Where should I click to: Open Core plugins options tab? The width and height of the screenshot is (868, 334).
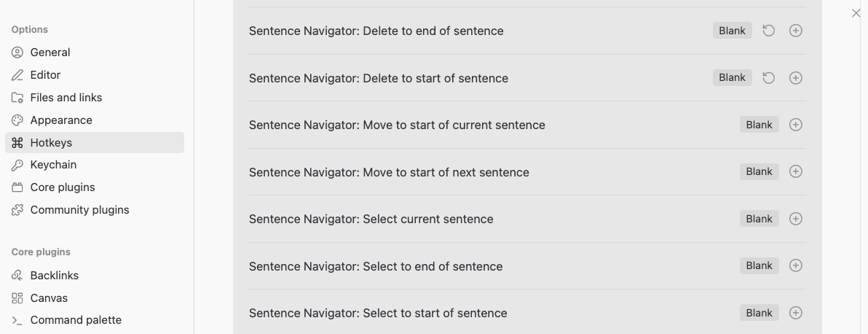point(63,187)
